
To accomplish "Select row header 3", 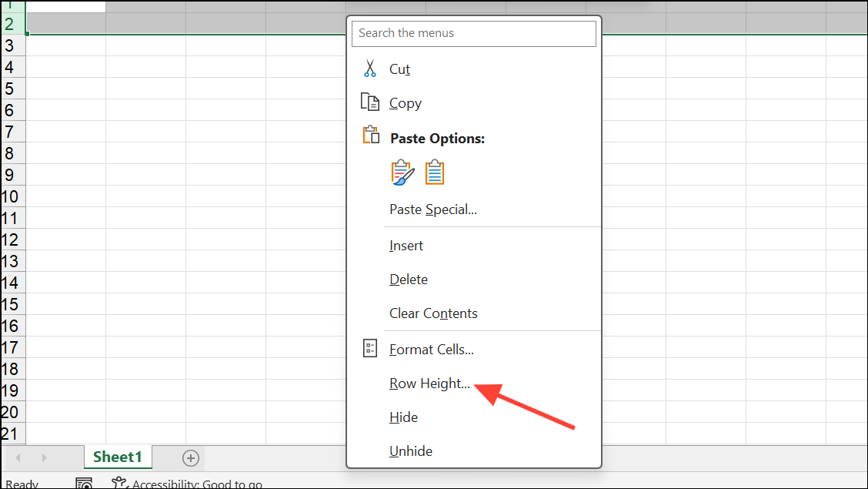I will tap(13, 45).
